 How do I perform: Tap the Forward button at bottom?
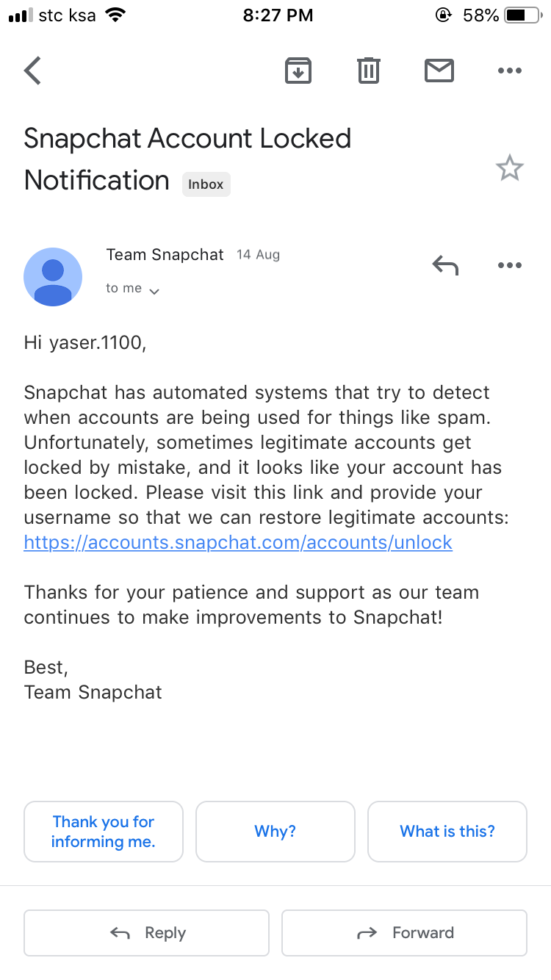tap(405, 933)
